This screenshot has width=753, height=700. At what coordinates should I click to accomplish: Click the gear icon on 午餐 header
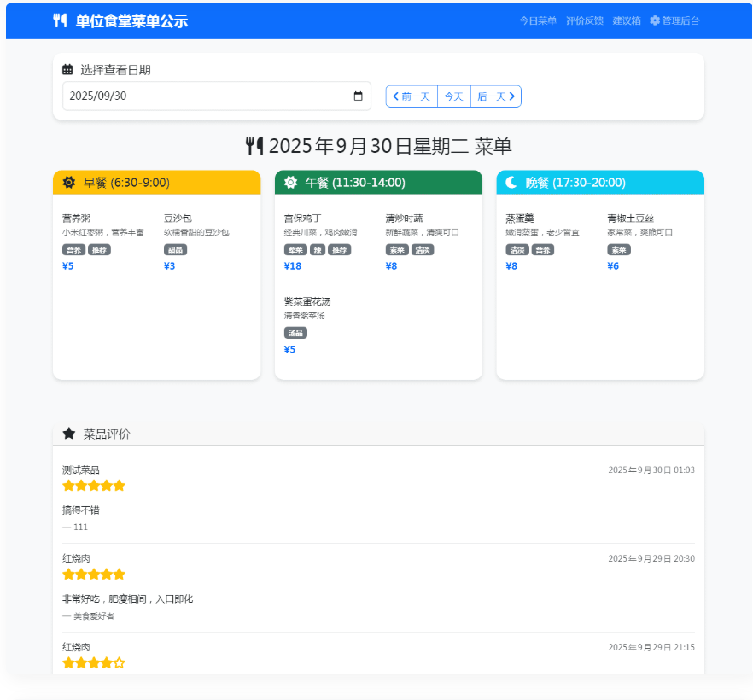click(290, 183)
